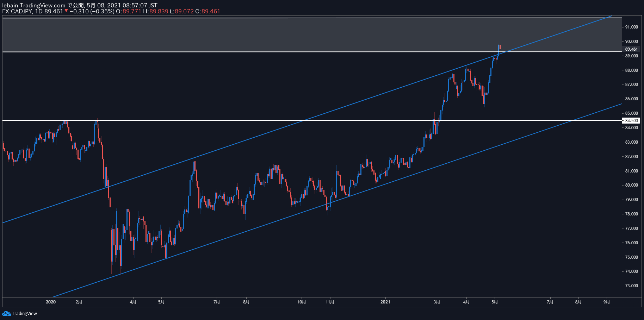This screenshot has height=320, width=644.
Task: Click the 2月 time axis label
Action: coord(79,302)
